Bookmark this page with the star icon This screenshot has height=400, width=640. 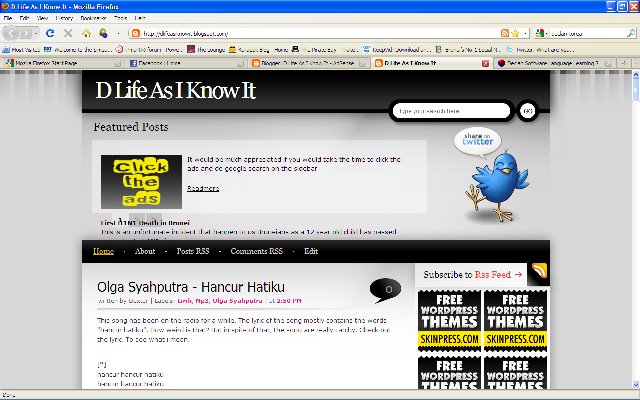pyautogui.click(x=515, y=33)
